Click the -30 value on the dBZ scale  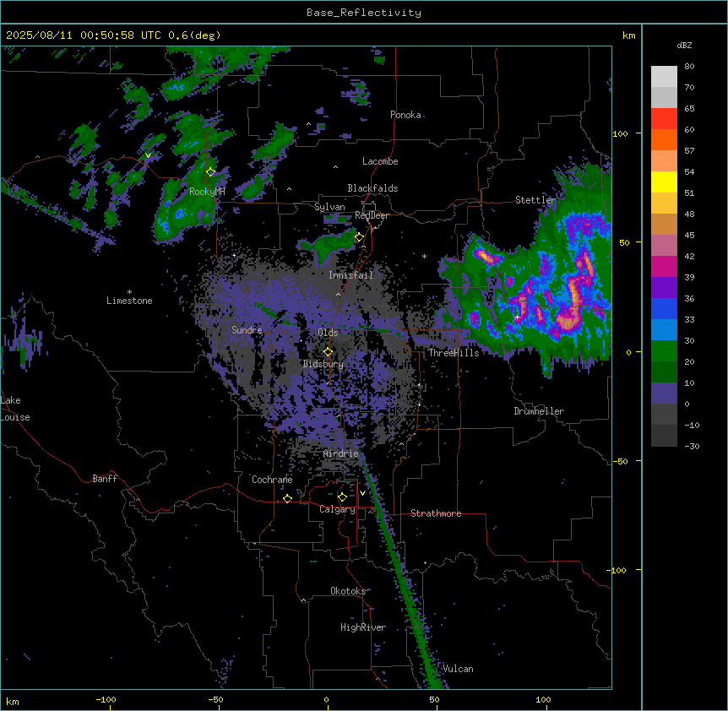(x=692, y=446)
